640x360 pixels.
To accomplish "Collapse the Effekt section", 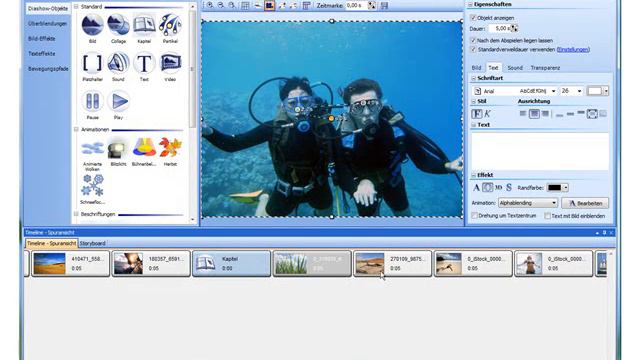I will click(x=474, y=175).
